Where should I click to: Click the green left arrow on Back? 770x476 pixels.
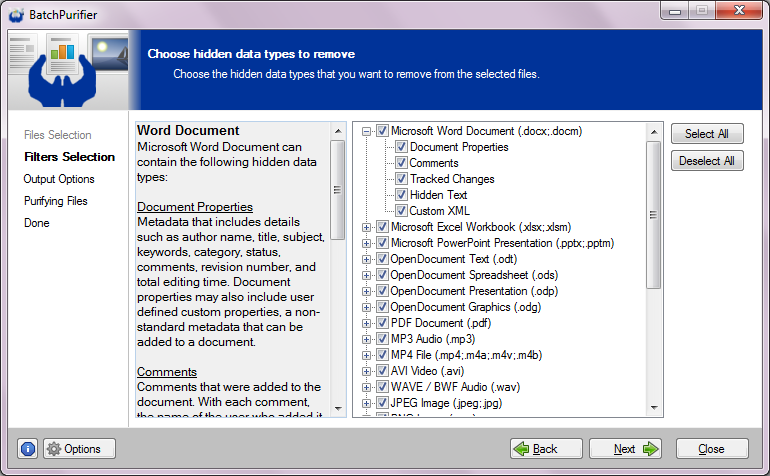[521, 448]
